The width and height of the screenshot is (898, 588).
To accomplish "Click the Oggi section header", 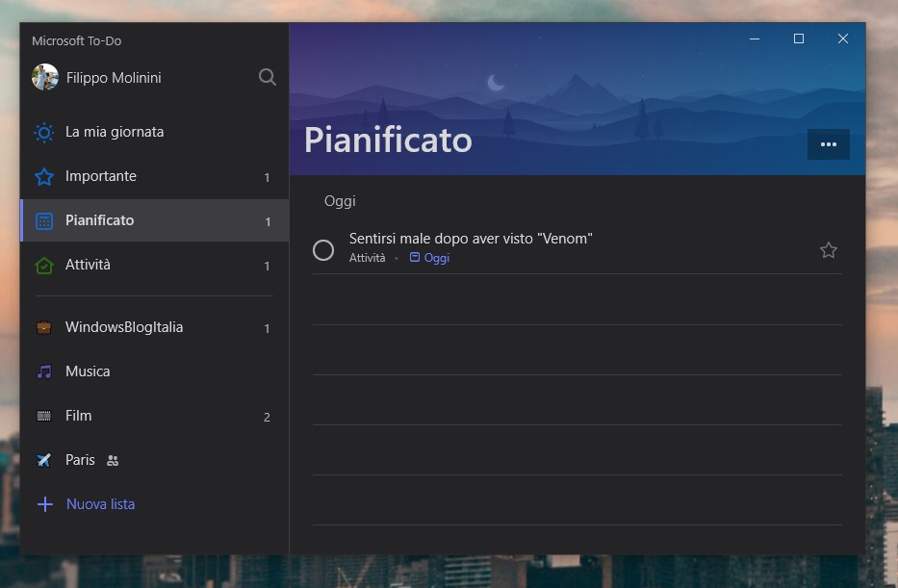I will 340,201.
